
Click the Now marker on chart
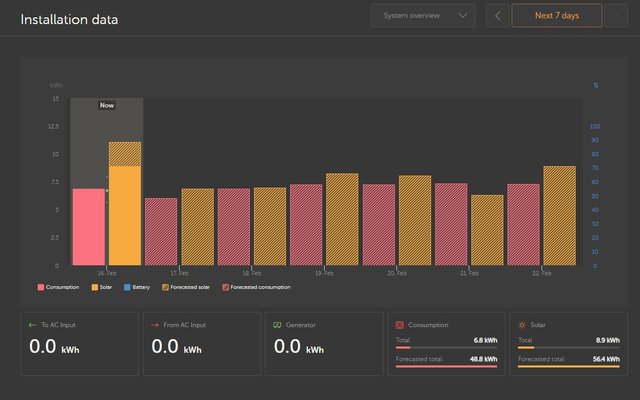pyautogui.click(x=107, y=105)
